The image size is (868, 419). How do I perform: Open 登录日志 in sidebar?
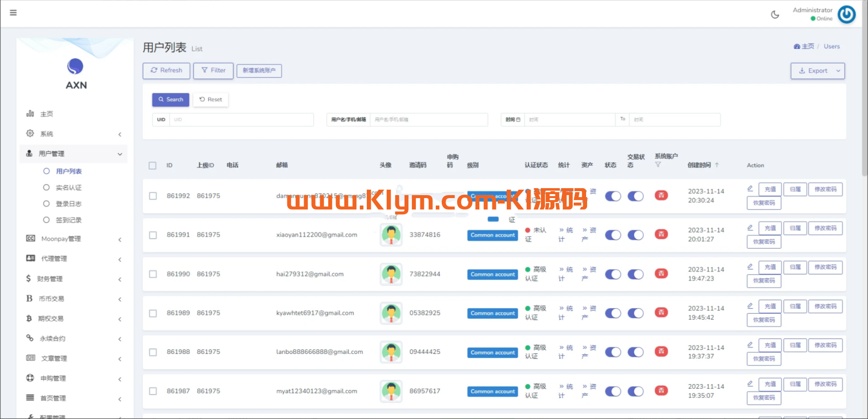(68, 204)
